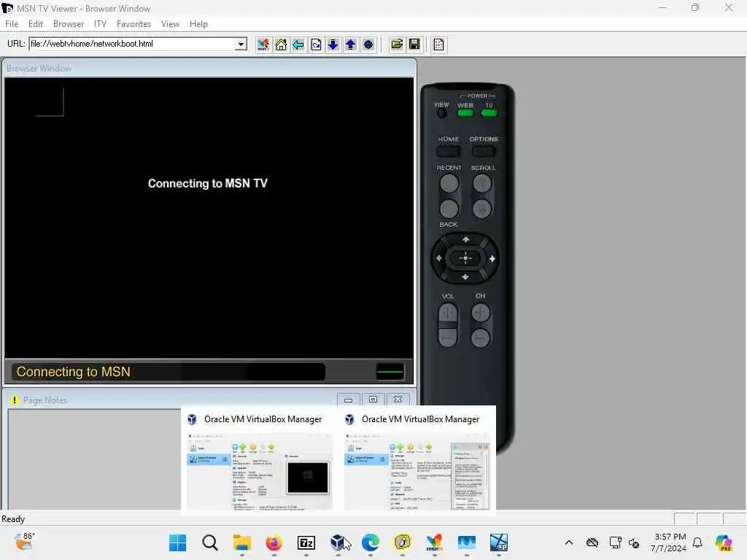Click the VOL plus button on remote
This screenshot has height=560, width=747.
tap(447, 314)
